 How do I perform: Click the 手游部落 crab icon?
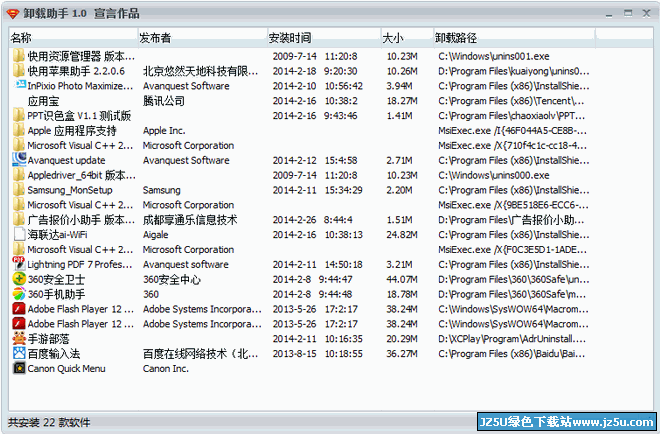click(x=19, y=338)
